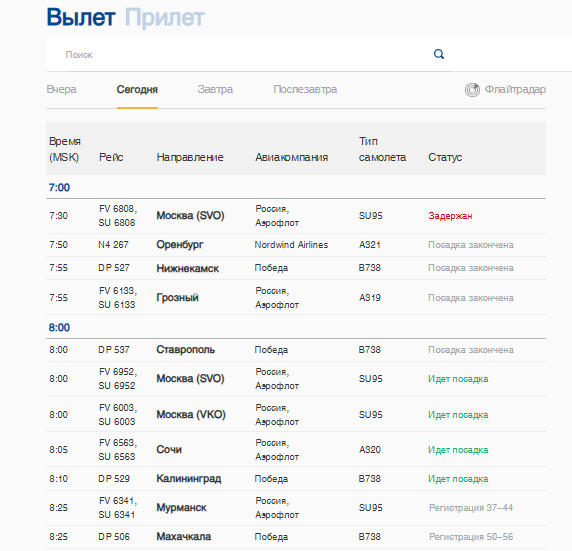Open the Ставрополь flight DP 537

pos(296,350)
